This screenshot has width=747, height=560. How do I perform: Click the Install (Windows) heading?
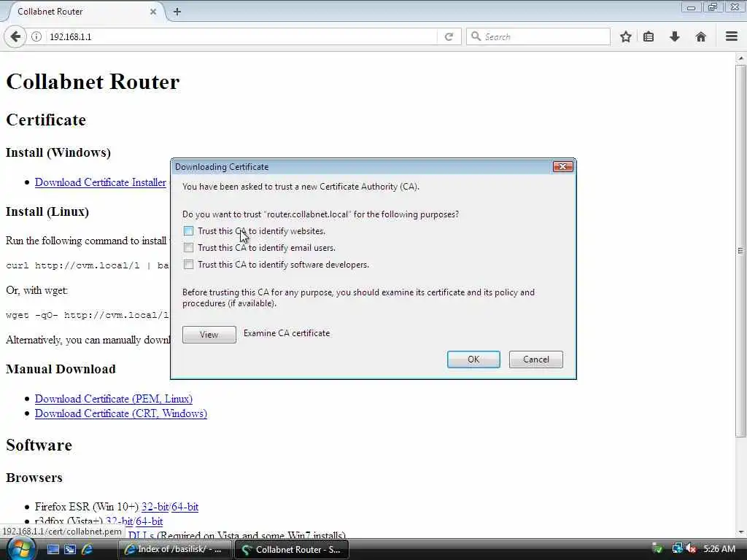click(58, 152)
